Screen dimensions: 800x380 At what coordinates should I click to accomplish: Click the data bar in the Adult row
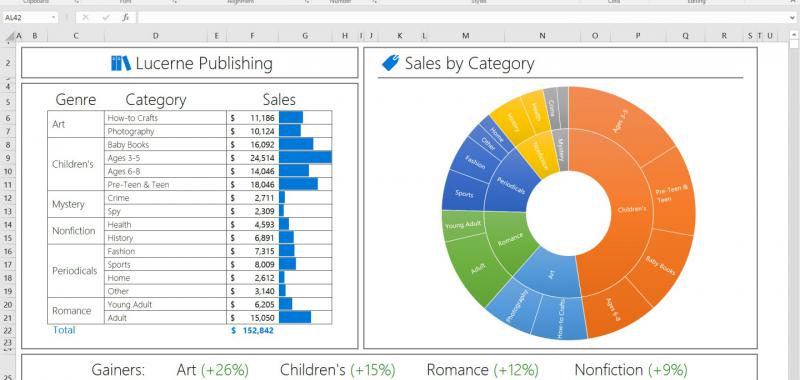point(295,318)
